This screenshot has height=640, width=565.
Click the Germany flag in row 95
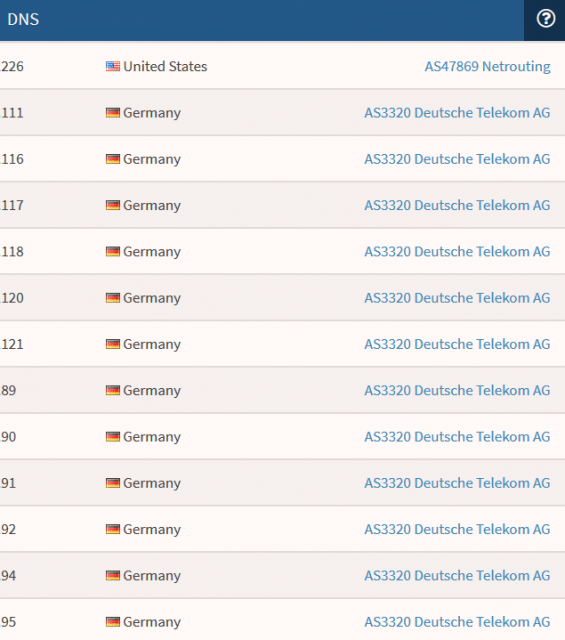point(113,622)
